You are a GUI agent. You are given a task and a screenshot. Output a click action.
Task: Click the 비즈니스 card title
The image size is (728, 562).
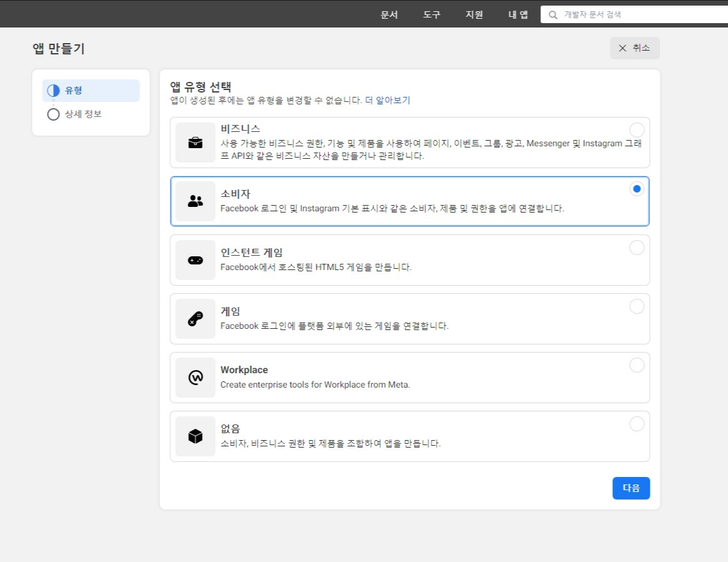[x=240, y=129]
